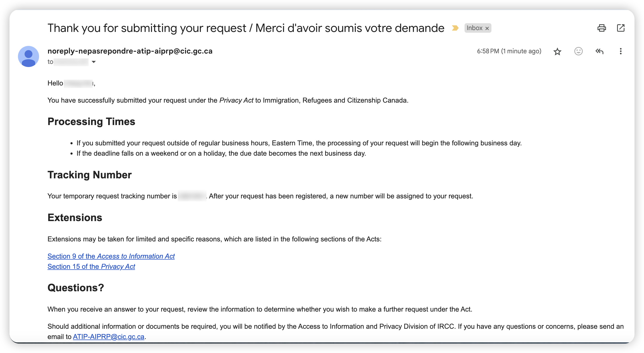Print this email using the printer icon
The width and height of the screenshot is (644, 353).
[x=602, y=28]
